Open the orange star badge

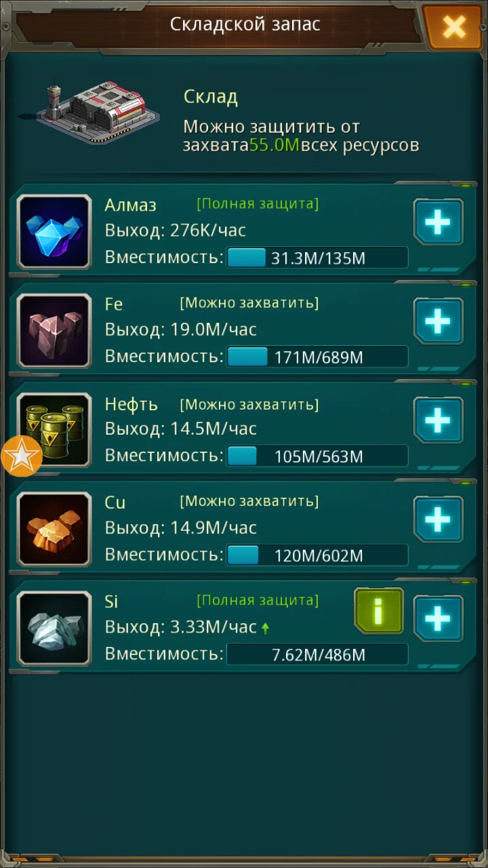(x=22, y=456)
